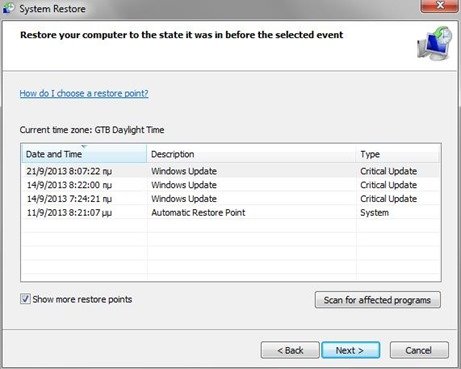The image size is (461, 369).
Task: Click System type of 11/9/2013 entry
Action: (x=374, y=213)
